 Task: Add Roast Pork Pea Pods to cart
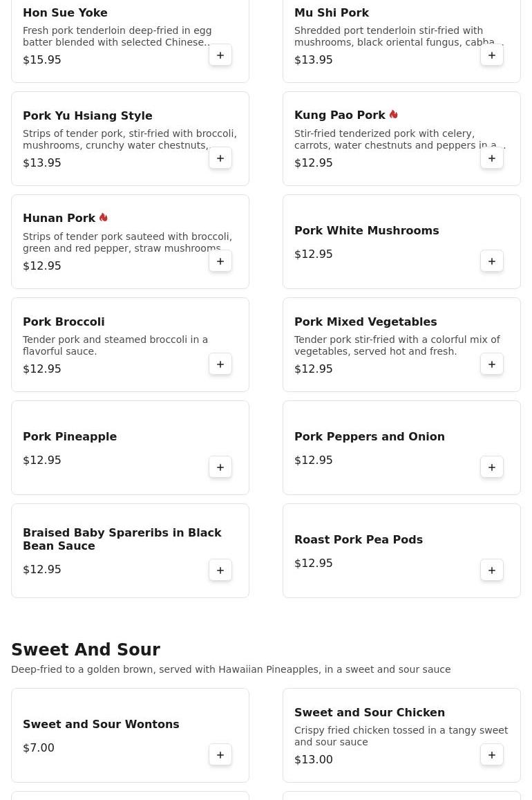click(x=492, y=570)
